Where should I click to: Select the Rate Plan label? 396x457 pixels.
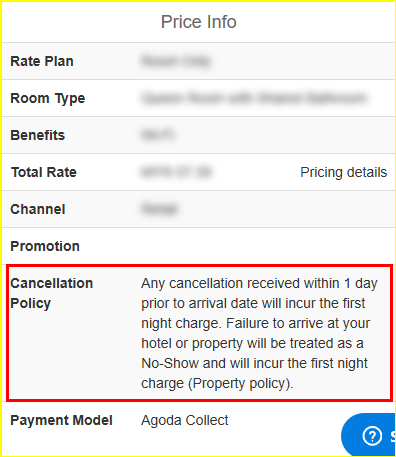coord(42,61)
